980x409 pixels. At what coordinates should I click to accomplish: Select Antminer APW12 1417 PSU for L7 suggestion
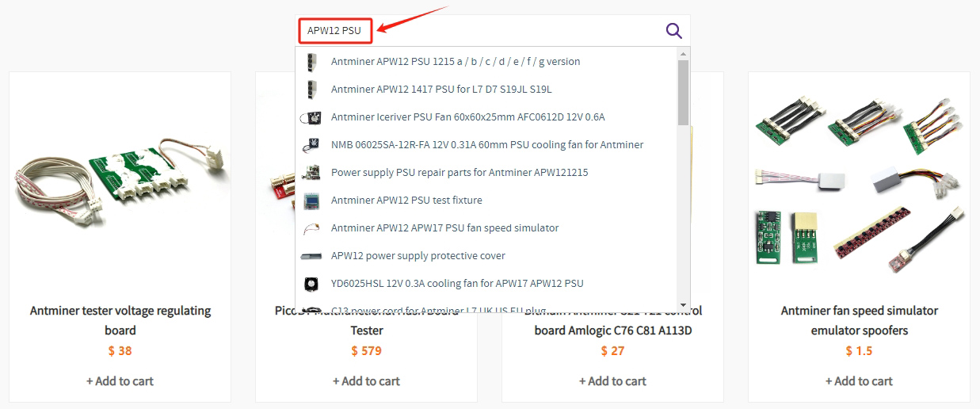tap(441, 90)
